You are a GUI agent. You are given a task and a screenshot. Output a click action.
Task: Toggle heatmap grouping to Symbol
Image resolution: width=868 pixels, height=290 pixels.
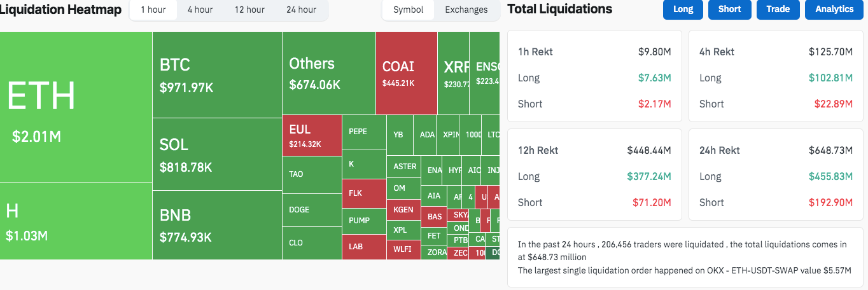click(x=408, y=10)
